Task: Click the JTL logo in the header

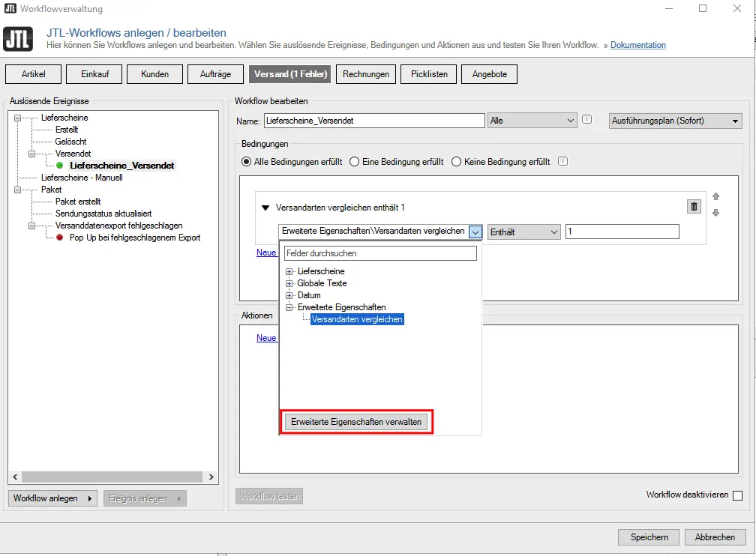Action: tap(18, 38)
